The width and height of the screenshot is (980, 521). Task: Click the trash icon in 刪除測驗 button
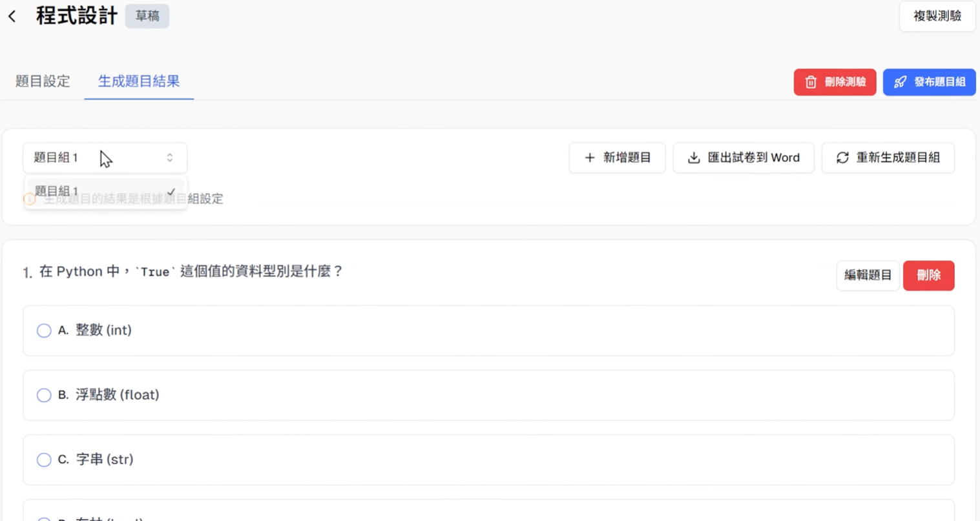[811, 82]
